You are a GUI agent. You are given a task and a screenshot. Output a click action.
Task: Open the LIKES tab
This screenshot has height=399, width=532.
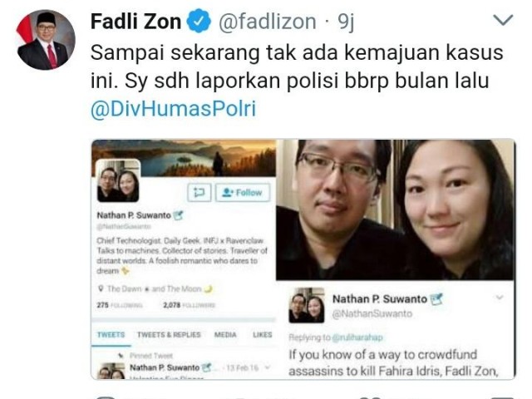tap(263, 335)
